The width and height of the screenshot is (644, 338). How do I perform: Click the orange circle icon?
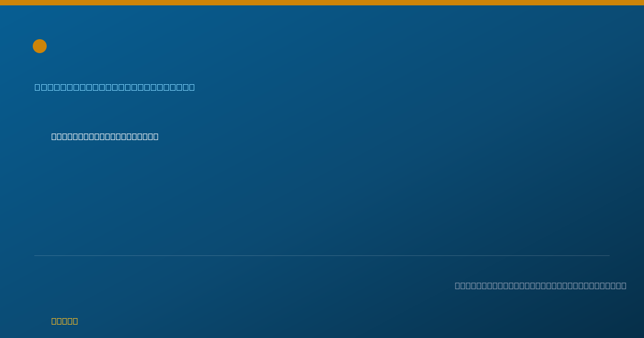point(40,46)
